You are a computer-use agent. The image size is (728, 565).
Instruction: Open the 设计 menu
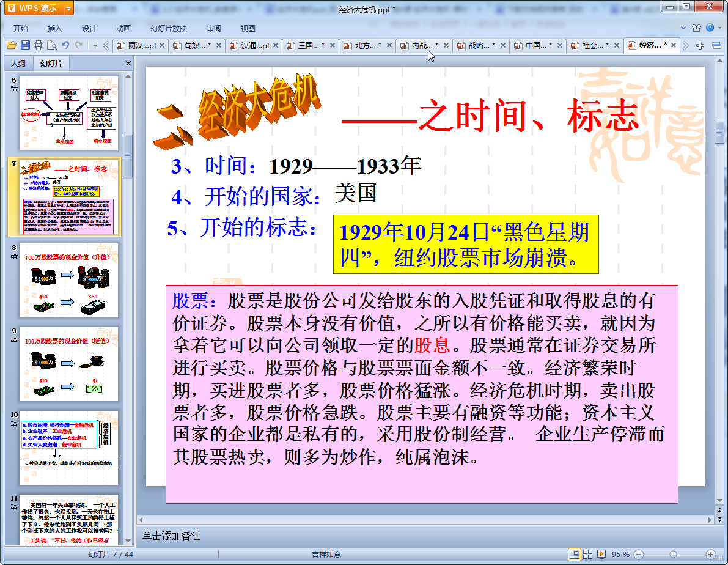click(89, 28)
